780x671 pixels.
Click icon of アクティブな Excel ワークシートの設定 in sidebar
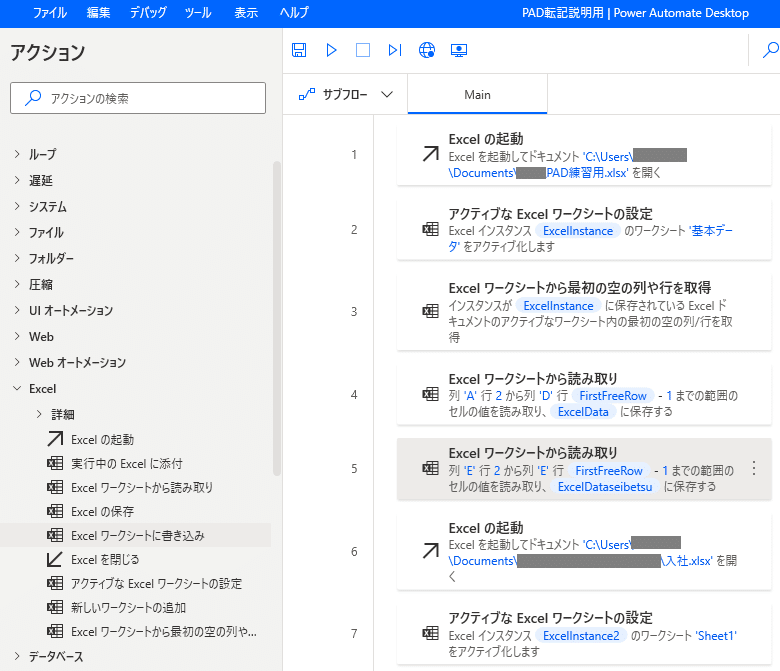[55, 583]
